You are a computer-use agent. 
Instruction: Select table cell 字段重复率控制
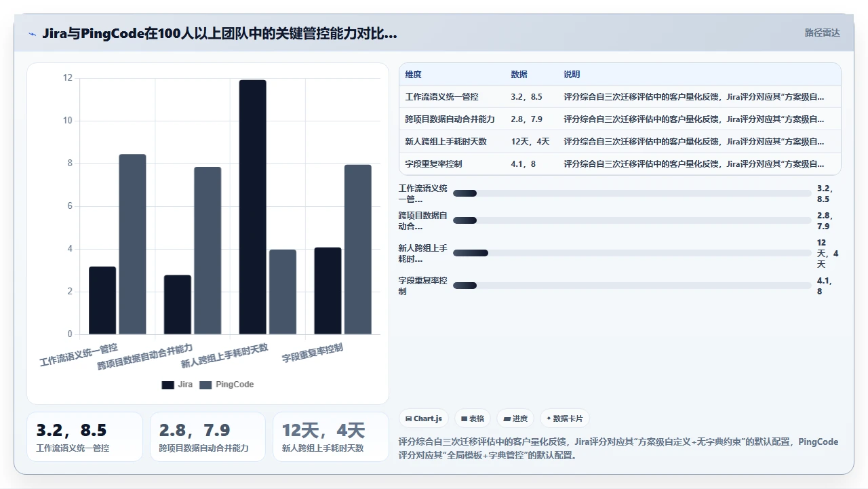[x=434, y=163]
